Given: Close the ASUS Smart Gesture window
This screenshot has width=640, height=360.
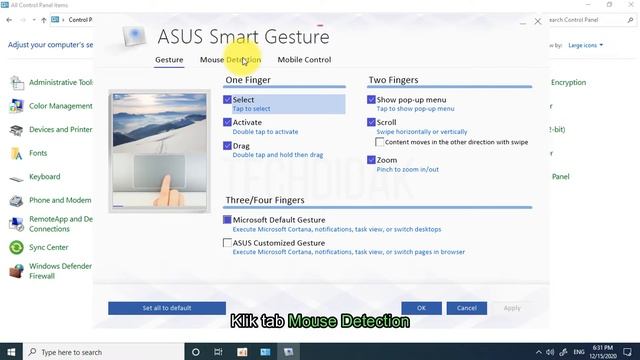Looking at the screenshot, I should click(538, 22).
